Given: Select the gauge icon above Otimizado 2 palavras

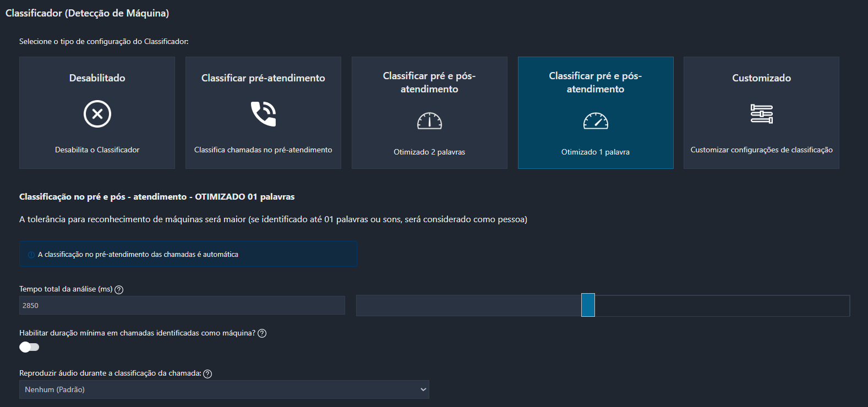Looking at the screenshot, I should click(429, 120).
